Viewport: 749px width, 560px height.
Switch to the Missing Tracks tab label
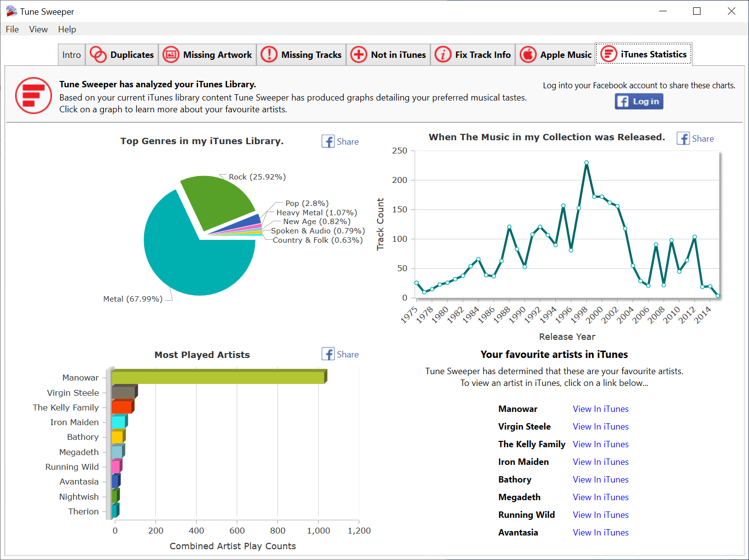311,55
